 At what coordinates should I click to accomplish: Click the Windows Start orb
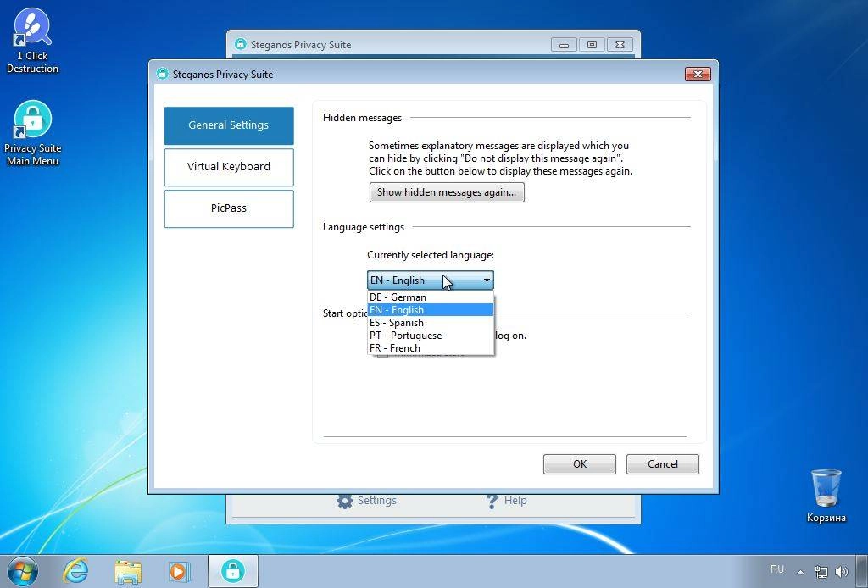coord(23,571)
